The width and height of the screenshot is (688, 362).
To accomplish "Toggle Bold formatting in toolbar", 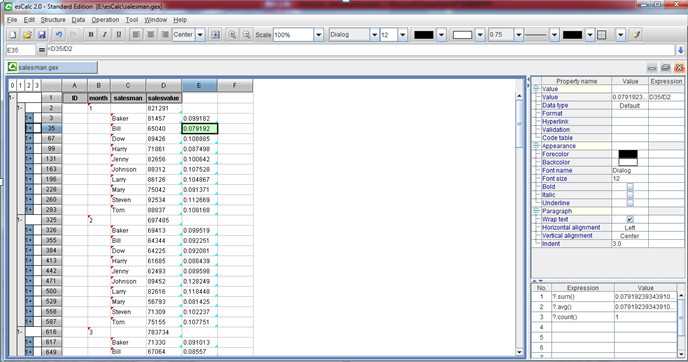I will [x=91, y=35].
